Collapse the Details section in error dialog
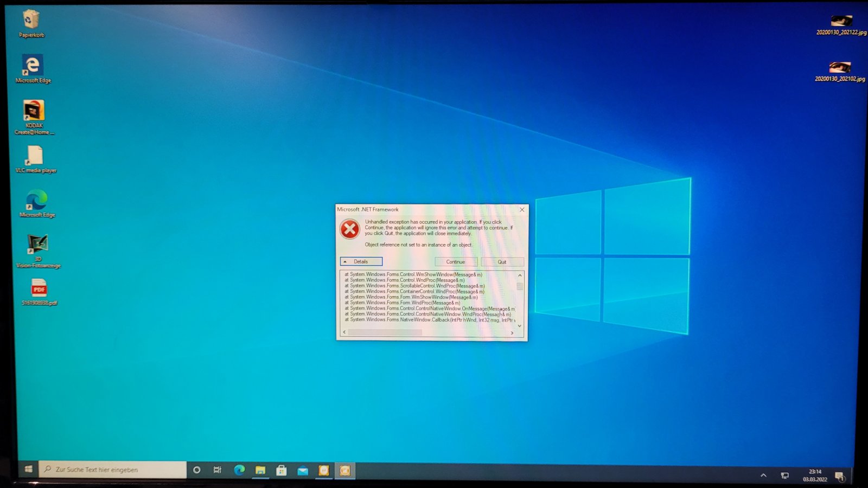This screenshot has width=868, height=488. (x=361, y=261)
